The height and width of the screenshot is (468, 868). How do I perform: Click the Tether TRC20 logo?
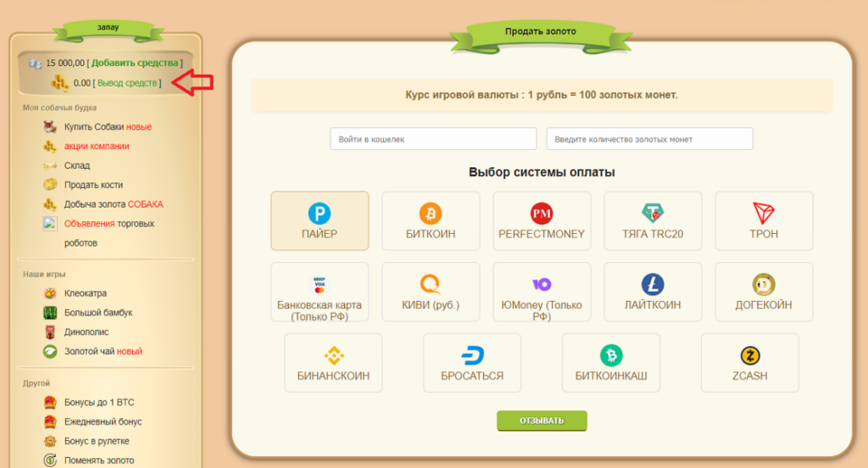coord(653,214)
